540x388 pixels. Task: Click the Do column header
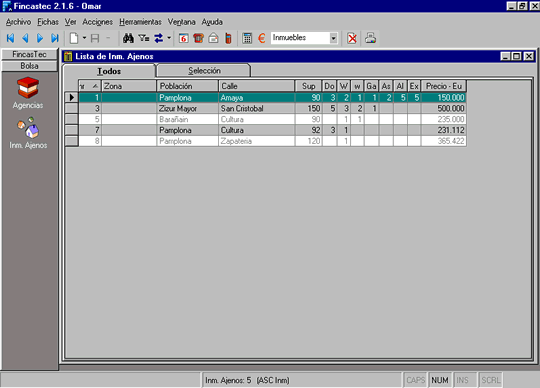click(x=329, y=86)
